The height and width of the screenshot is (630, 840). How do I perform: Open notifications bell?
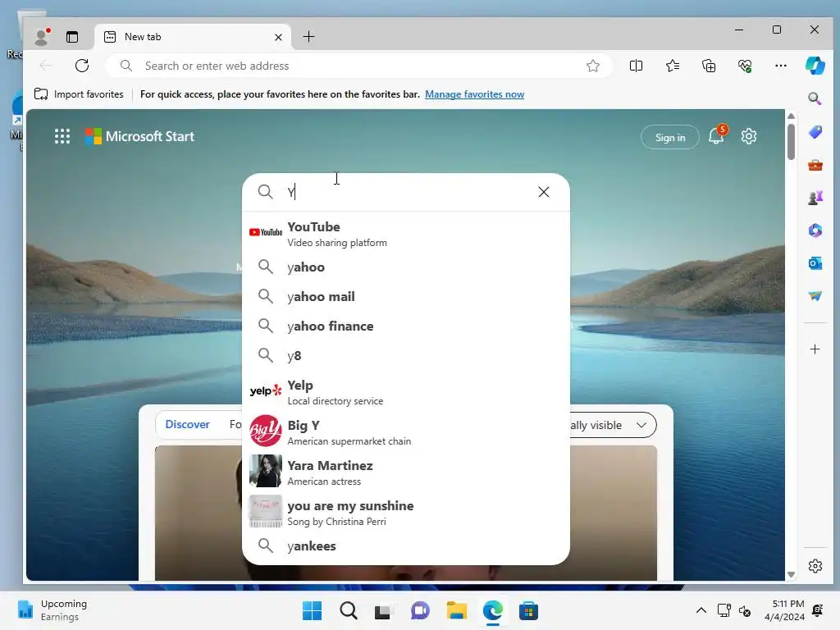click(x=717, y=136)
